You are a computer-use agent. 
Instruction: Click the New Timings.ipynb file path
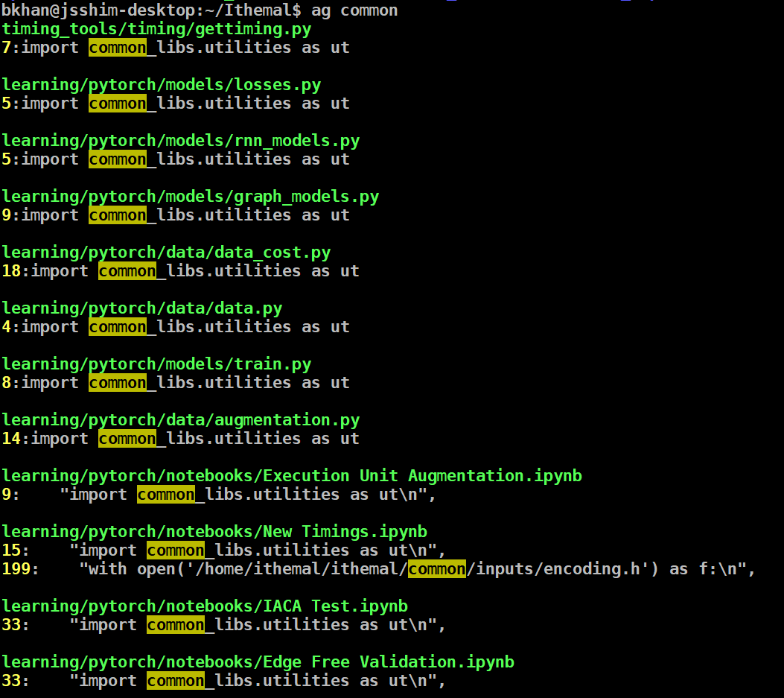click(214, 532)
